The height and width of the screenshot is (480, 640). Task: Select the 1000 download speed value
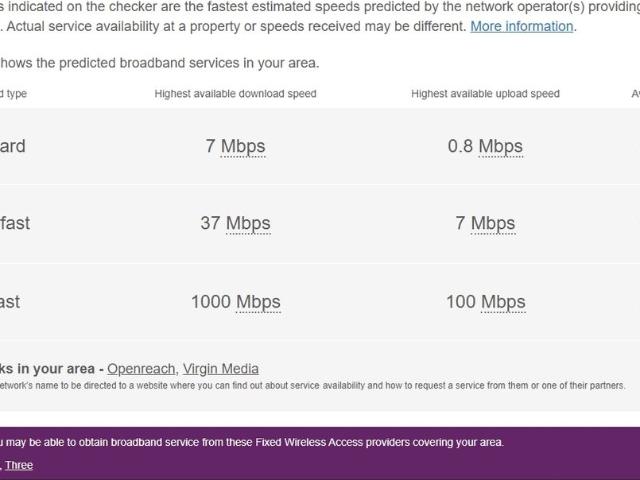click(x=211, y=301)
